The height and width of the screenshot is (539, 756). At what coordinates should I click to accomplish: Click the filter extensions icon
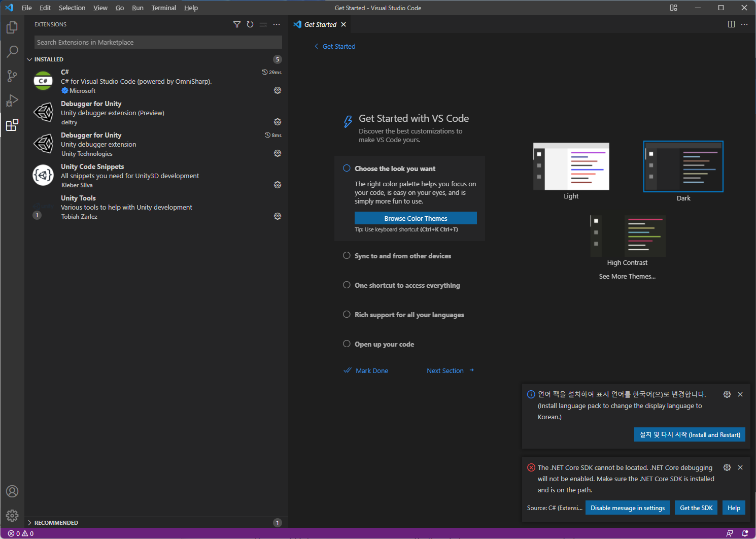[x=237, y=24]
